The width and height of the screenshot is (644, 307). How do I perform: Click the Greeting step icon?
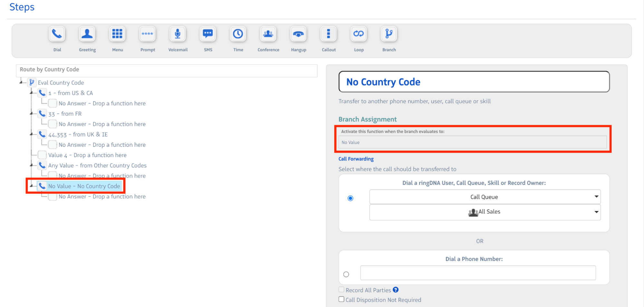[x=87, y=34]
